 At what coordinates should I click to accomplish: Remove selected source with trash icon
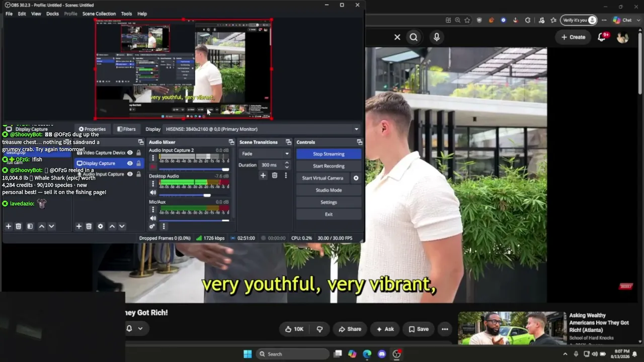(x=89, y=226)
